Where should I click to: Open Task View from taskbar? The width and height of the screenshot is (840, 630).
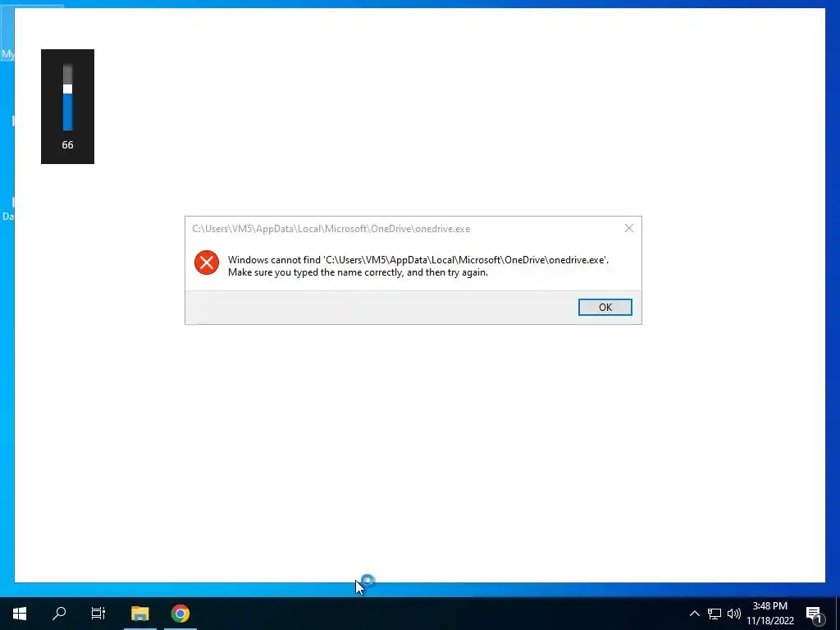click(x=98, y=614)
